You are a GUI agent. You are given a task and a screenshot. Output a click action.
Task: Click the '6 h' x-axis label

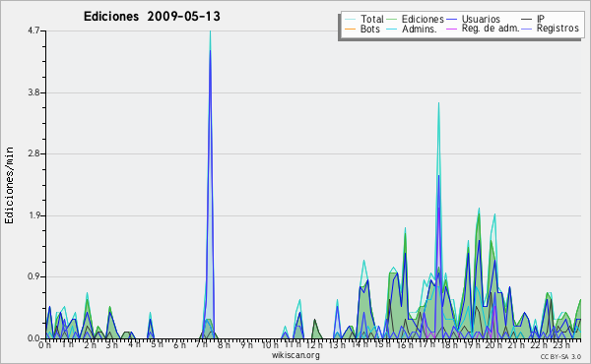[x=179, y=345]
